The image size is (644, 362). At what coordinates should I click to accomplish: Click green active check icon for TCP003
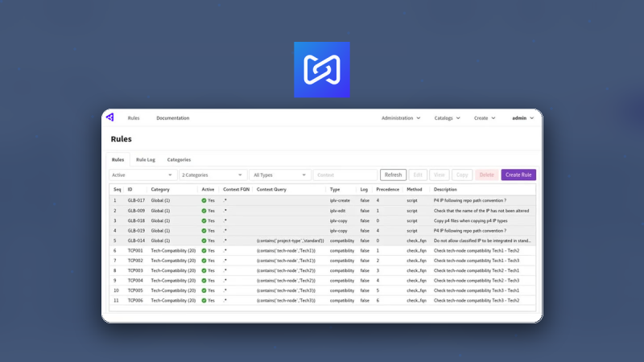click(x=204, y=271)
